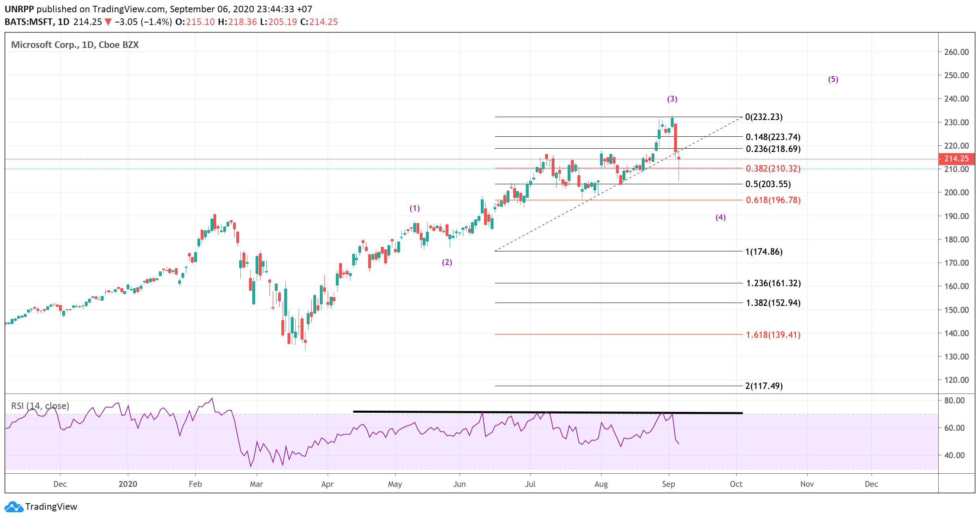Click the 240.00 price axis label
This screenshot has width=980, height=520.
[957, 99]
